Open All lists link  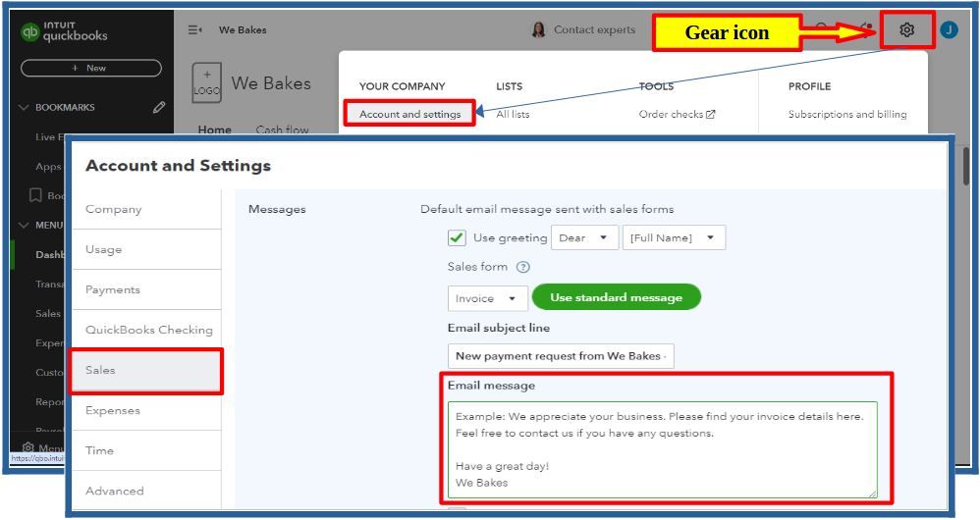tap(513, 114)
